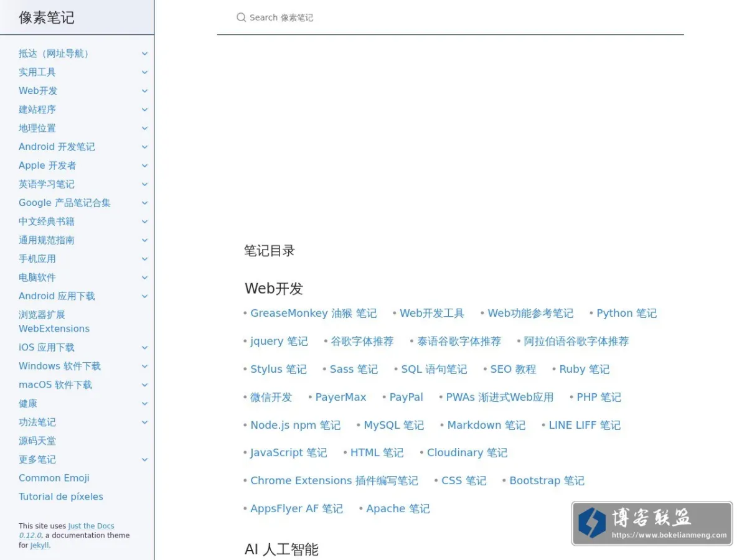Expand the 电脑软件 chevron

[144, 278]
